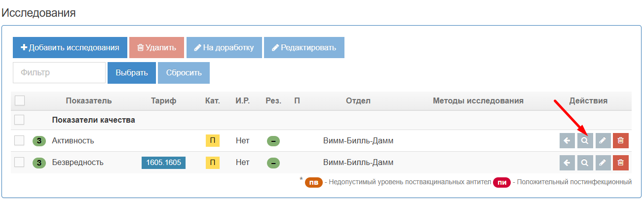The image size is (644, 199).
Task: Click the 1605.1605 tariff badge
Action: pos(163,163)
